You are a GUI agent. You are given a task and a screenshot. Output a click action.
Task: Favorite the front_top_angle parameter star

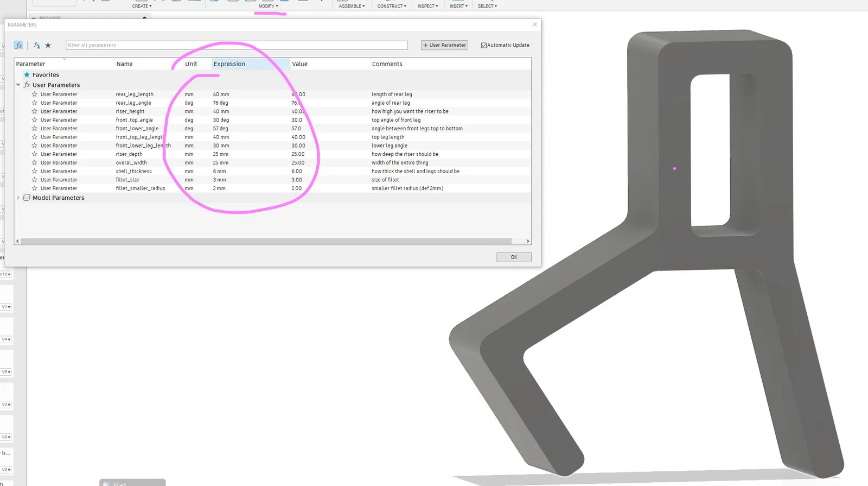pos(35,120)
